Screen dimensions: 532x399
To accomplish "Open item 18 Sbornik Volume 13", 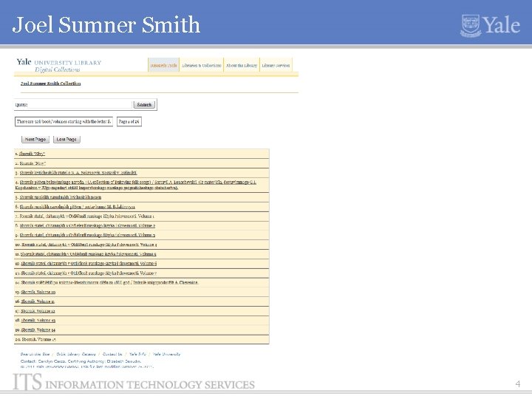I will click(38, 321).
